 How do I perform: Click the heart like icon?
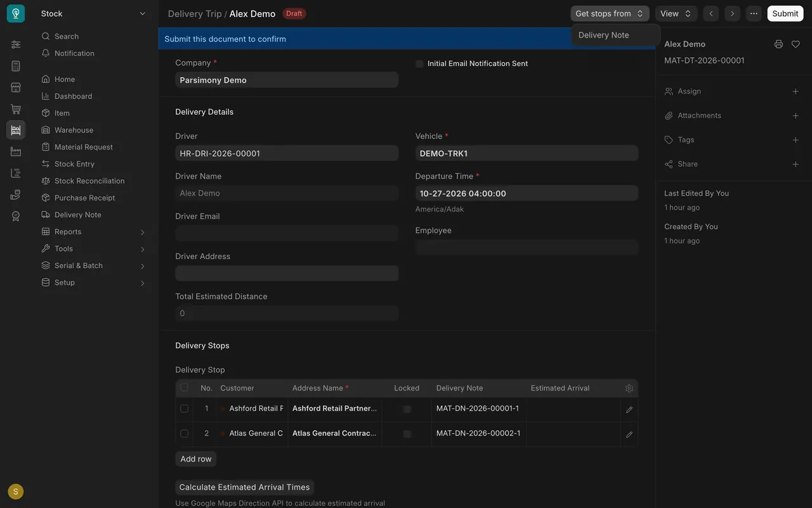[x=796, y=44]
